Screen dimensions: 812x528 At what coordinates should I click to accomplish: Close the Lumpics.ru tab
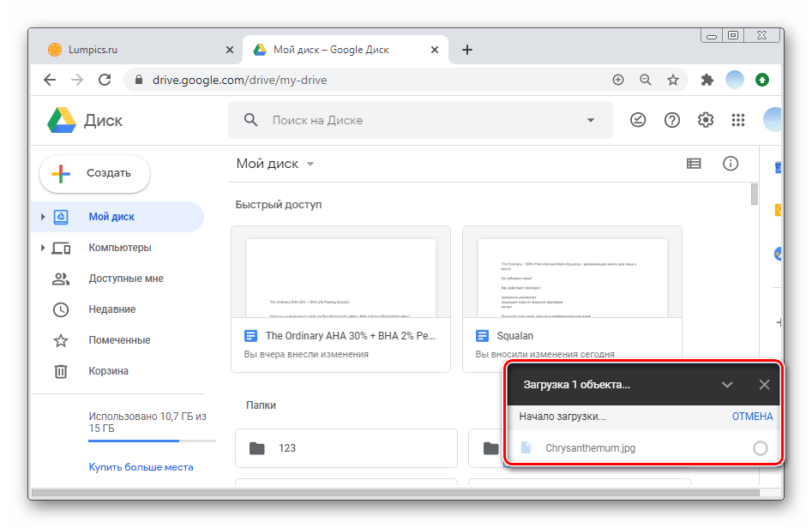coord(230,50)
